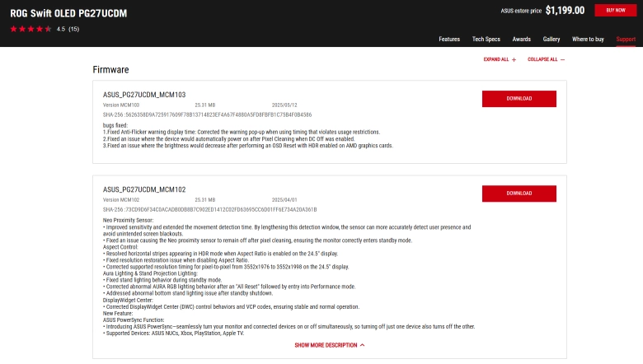Screen dimensions: 643x364
Task: Open the 15 reviews count
Action: point(74,29)
